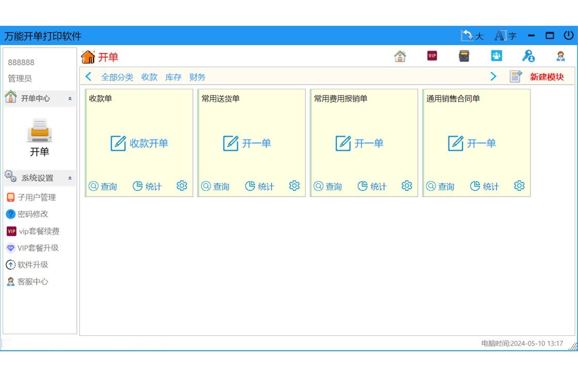Image resolution: width=578 pixels, height=392 pixels.
Task: Open the calculator icon in toolbar
Action: (x=464, y=56)
